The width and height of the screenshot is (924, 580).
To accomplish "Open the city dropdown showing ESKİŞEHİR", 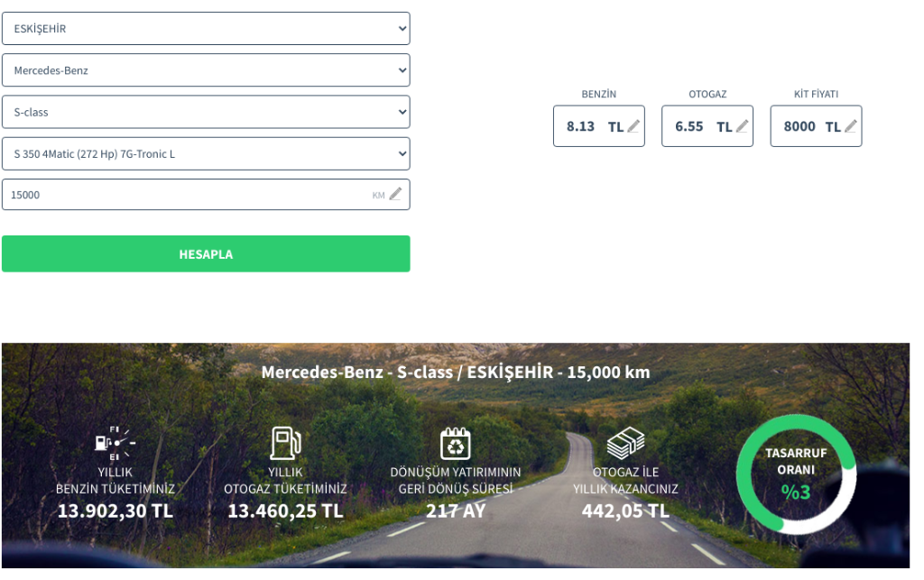I will point(206,29).
